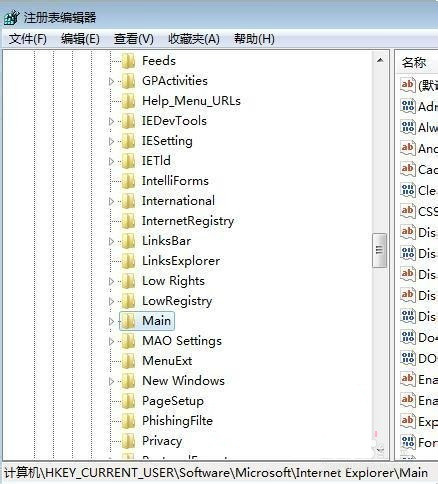Click the binary icon for the For value
Image resolution: width=438 pixels, height=484 pixels.
click(x=408, y=442)
